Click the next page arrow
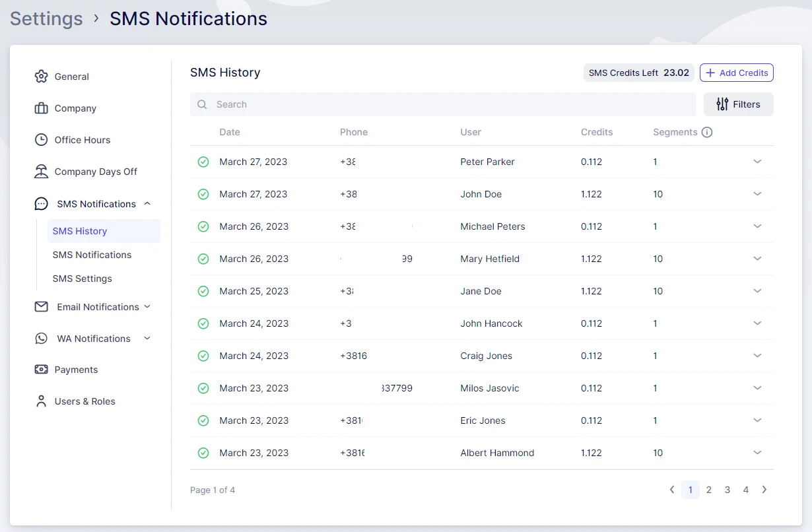This screenshot has width=812, height=532. [x=764, y=490]
